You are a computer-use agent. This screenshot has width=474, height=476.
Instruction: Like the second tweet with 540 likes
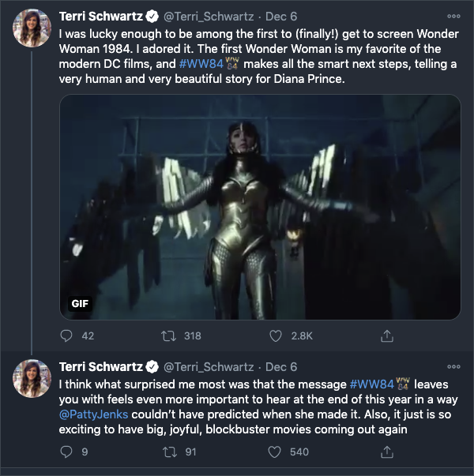(x=274, y=452)
